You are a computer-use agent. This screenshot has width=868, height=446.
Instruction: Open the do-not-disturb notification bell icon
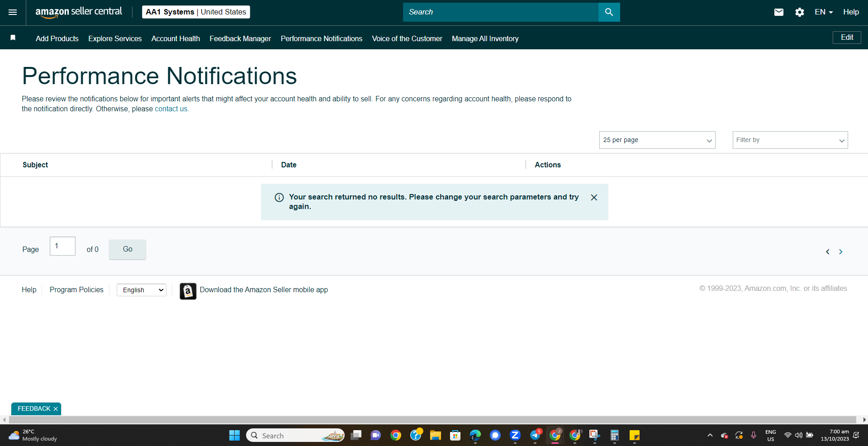point(856,435)
